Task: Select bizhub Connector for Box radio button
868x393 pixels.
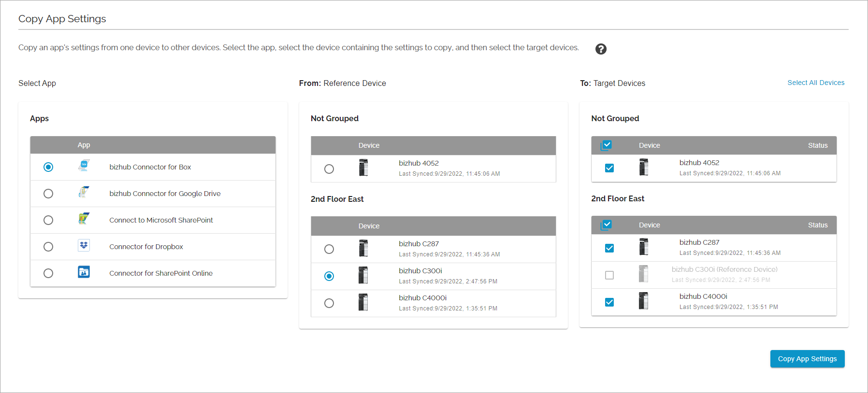Action: [48, 167]
